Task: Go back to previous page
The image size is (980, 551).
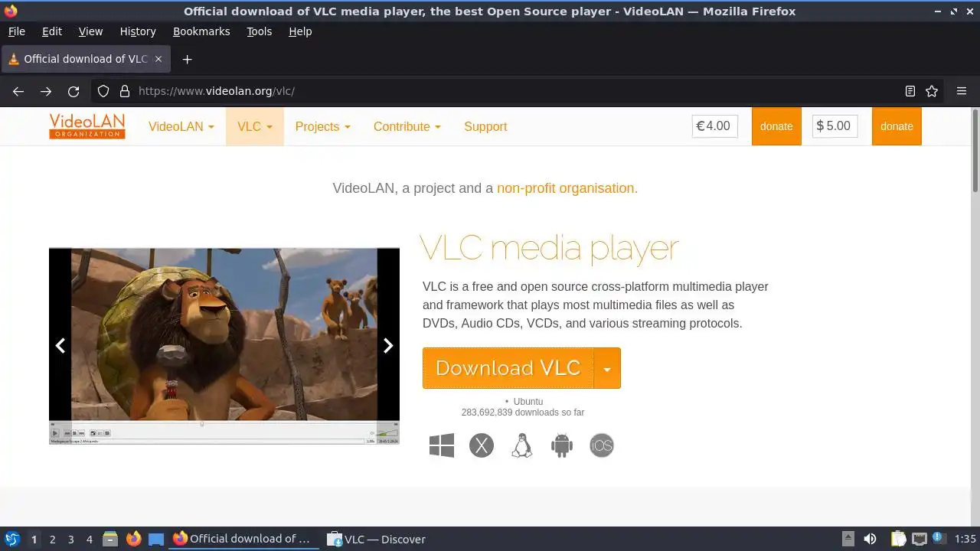Action: [x=18, y=91]
